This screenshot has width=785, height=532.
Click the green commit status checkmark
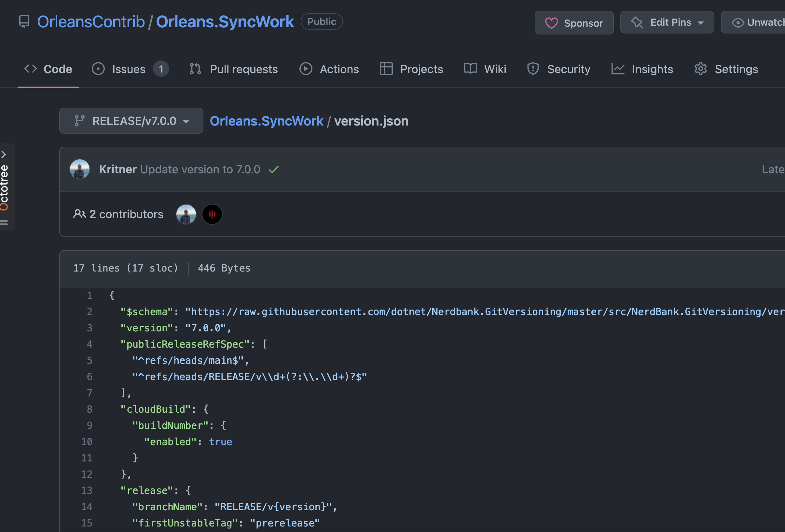273,169
